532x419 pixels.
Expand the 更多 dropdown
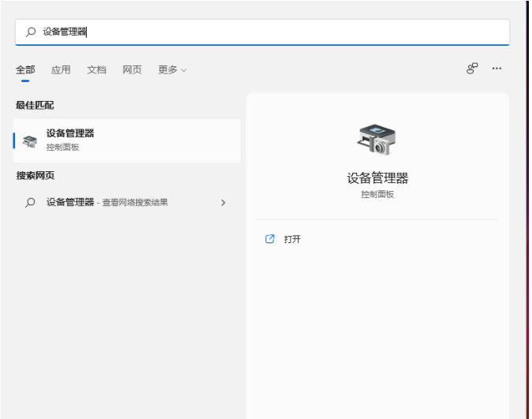[172, 69]
